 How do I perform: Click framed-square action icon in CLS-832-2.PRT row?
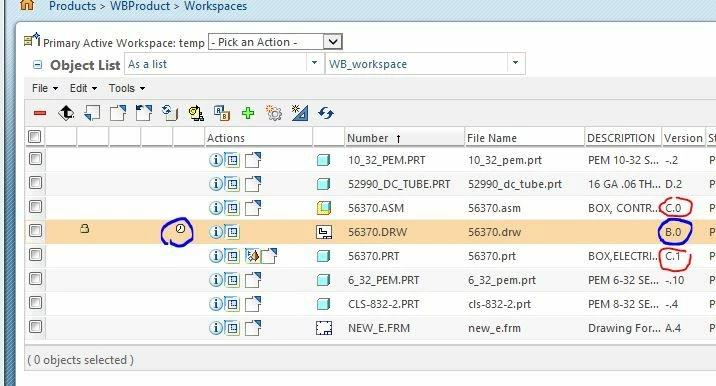[x=232, y=304]
